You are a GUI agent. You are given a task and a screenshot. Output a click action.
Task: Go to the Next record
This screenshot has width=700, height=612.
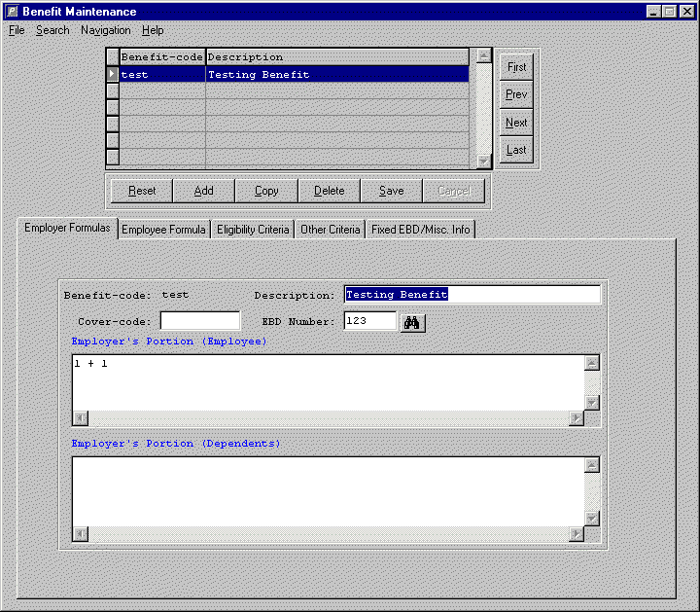click(x=516, y=123)
